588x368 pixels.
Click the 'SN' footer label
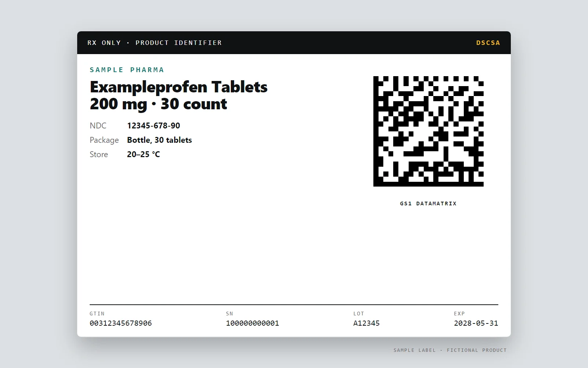point(230,314)
